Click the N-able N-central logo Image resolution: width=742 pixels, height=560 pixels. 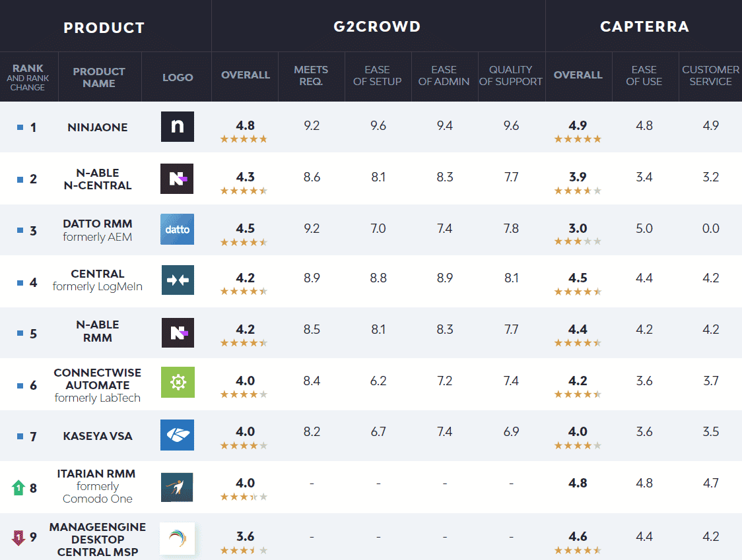tap(177, 179)
